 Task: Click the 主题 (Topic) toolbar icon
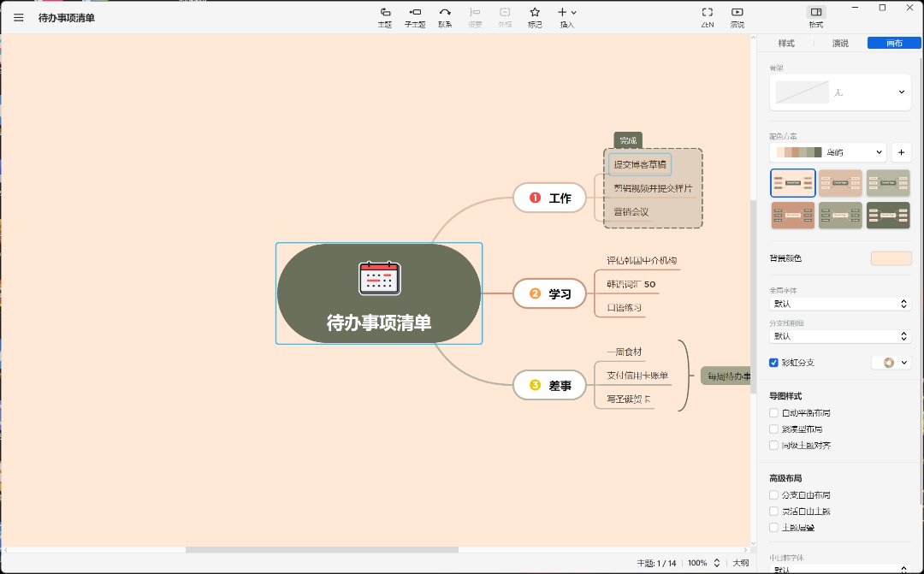(385, 16)
